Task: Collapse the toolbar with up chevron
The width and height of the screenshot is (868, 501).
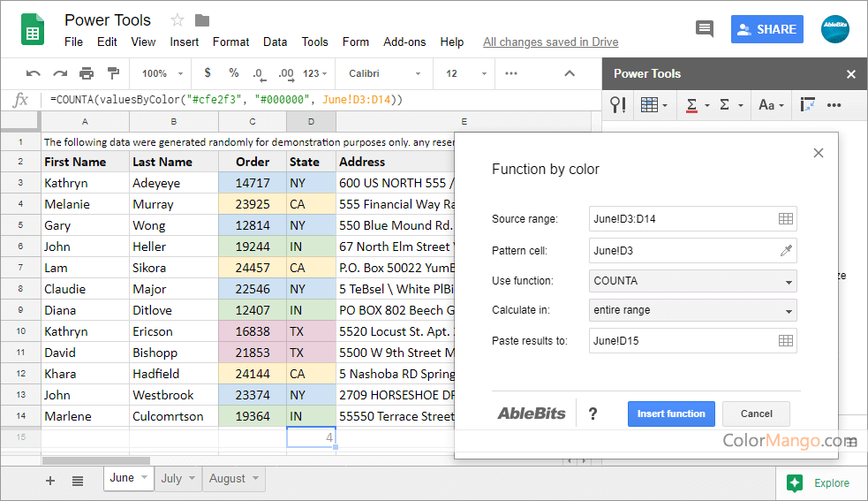Action: click(569, 73)
